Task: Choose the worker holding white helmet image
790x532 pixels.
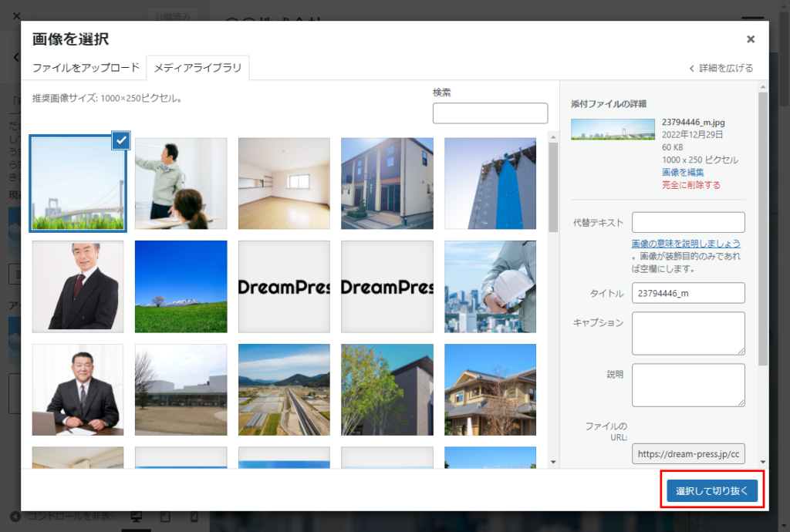Action: pos(490,286)
